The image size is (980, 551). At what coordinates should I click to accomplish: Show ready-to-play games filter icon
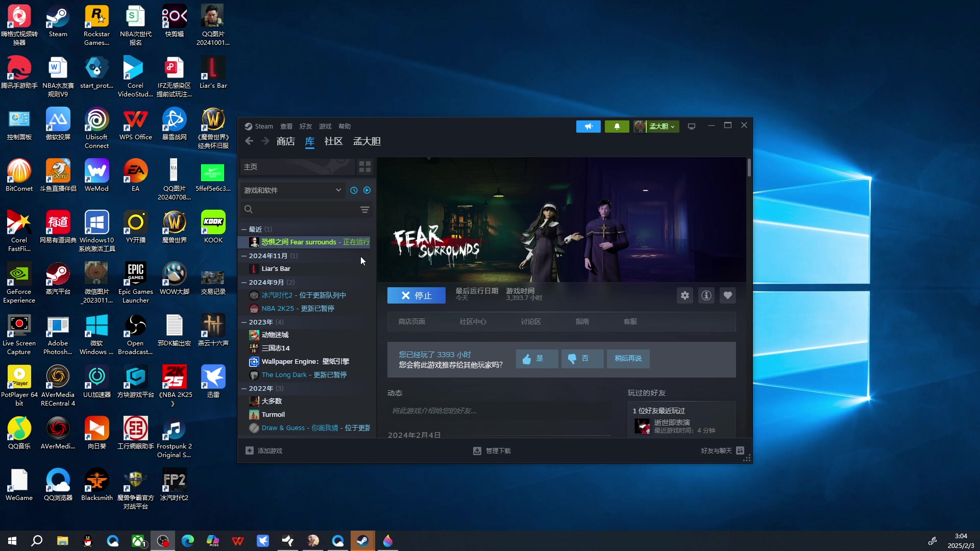click(367, 190)
